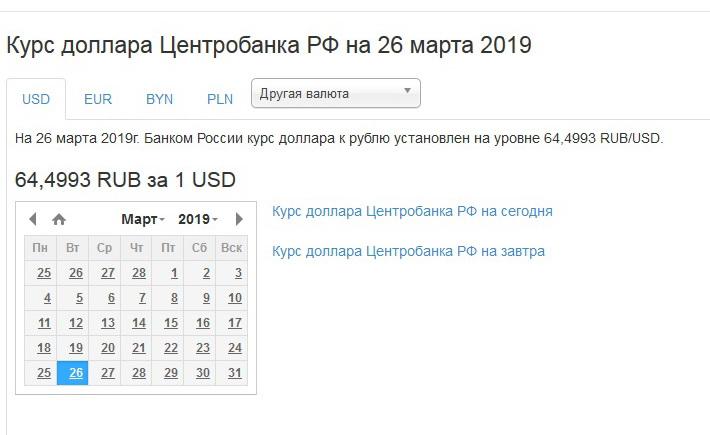Select March 7 in the calendar
The image size is (710, 435).
click(136, 298)
